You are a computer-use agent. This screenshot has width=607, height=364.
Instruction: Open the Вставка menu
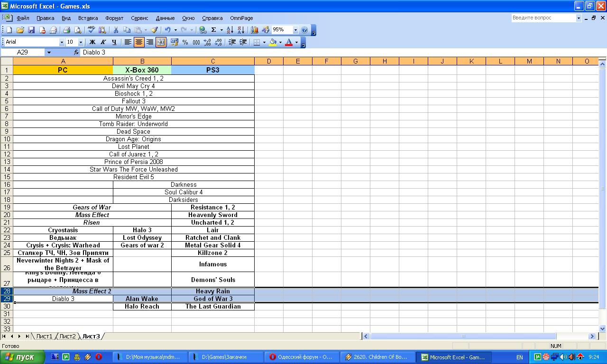(x=88, y=18)
